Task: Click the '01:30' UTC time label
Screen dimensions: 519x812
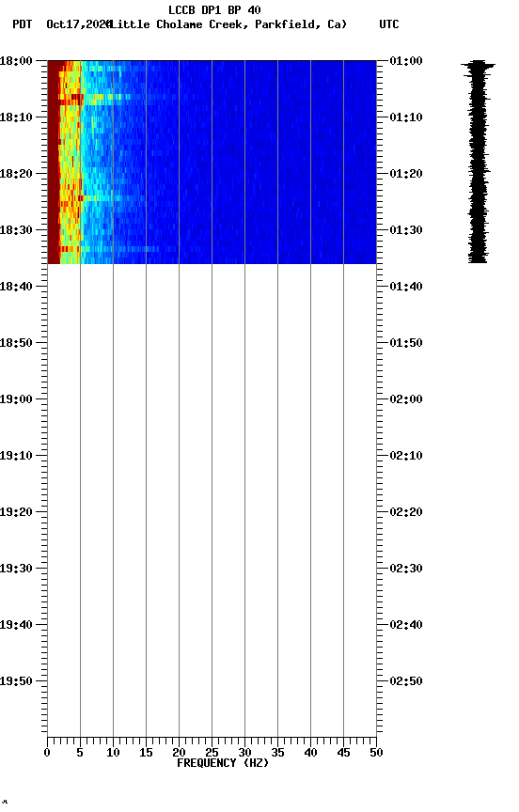Action: click(x=406, y=230)
